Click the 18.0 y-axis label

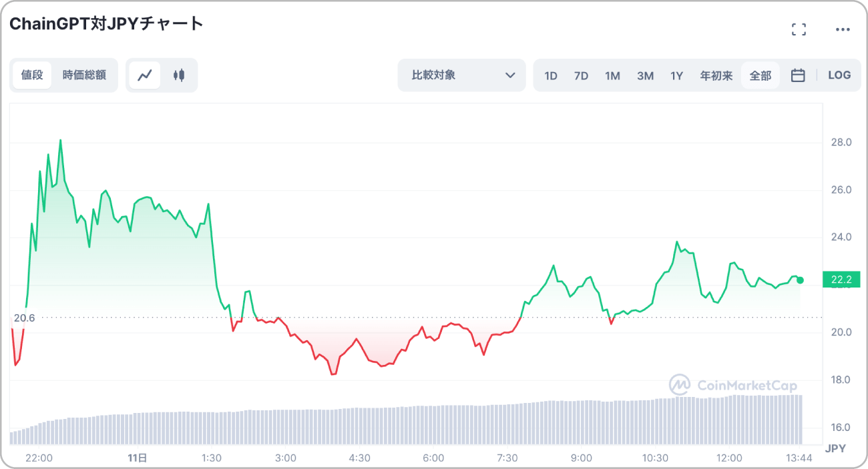(x=841, y=380)
